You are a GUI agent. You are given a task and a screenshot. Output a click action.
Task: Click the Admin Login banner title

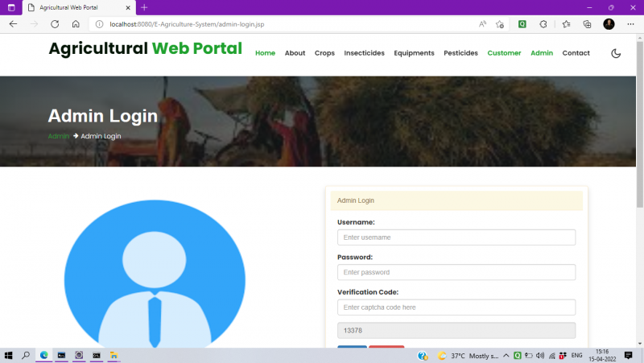click(x=103, y=116)
